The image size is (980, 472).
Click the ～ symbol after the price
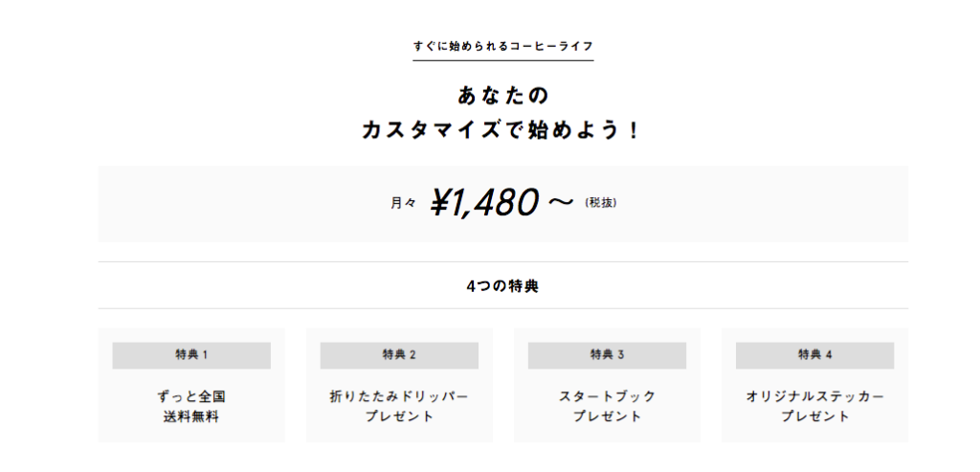560,203
